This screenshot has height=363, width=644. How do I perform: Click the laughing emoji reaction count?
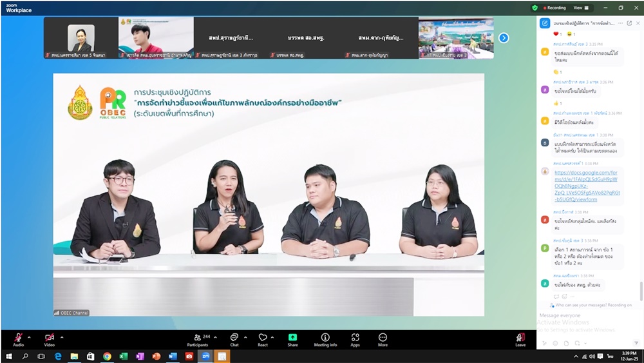pos(571,34)
